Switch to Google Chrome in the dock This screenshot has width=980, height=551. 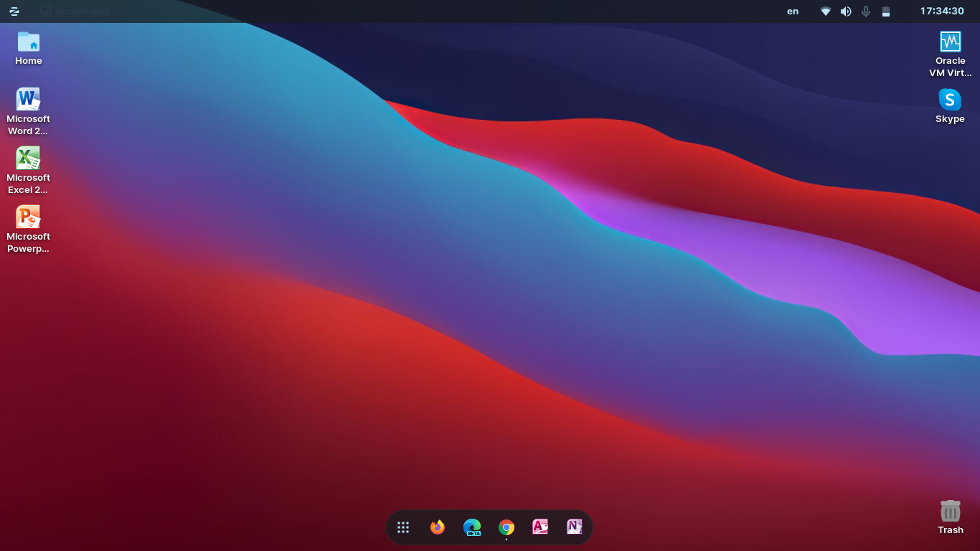coord(507,527)
